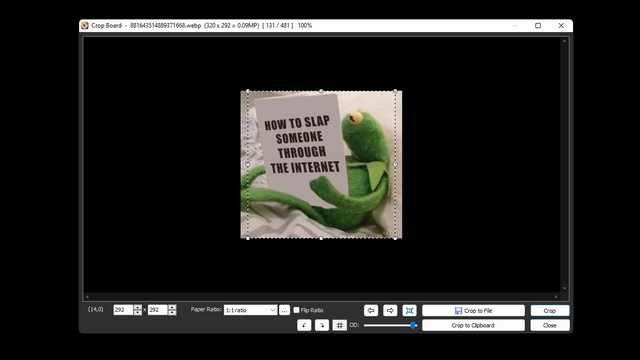The height and width of the screenshot is (360, 640).
Task: Click the Crop Board app icon in the title bar
Action: (85, 25)
